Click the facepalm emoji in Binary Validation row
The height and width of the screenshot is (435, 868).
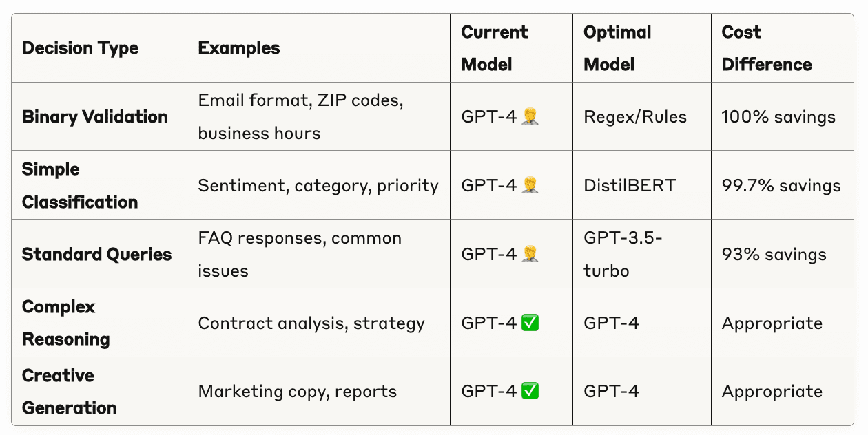pos(530,116)
